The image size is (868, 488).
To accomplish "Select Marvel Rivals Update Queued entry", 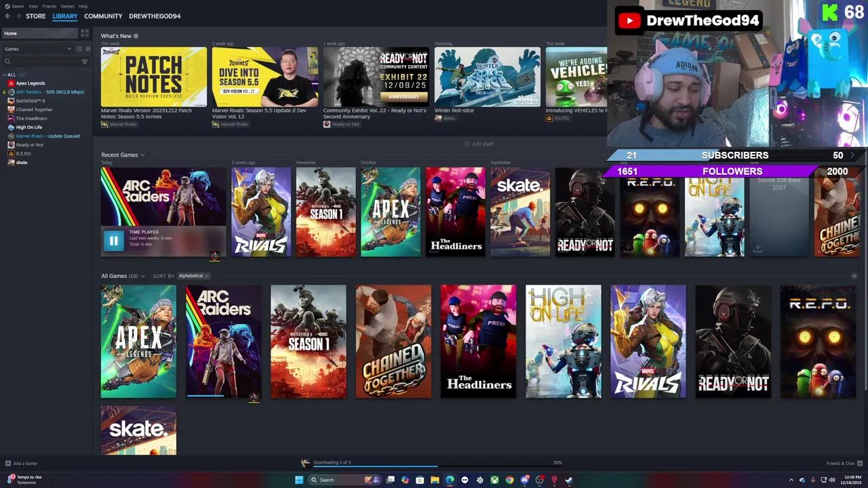I will pos(47,136).
